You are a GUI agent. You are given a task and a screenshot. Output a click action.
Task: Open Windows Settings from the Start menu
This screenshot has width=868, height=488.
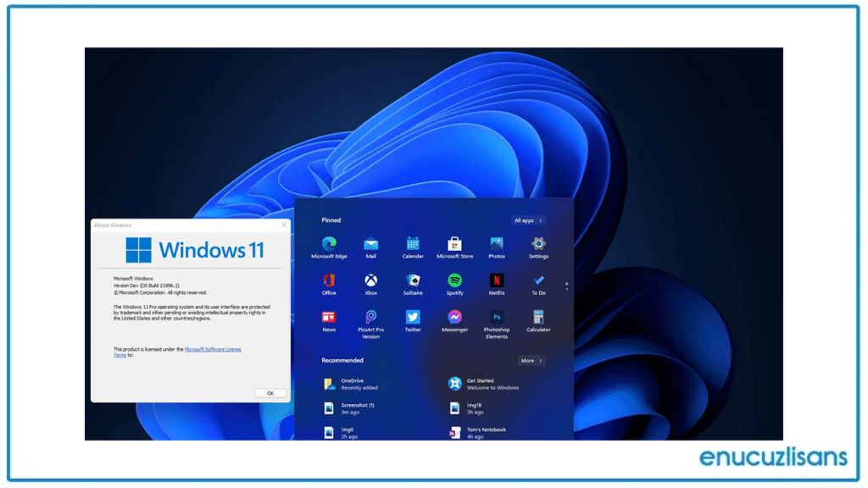pos(538,241)
